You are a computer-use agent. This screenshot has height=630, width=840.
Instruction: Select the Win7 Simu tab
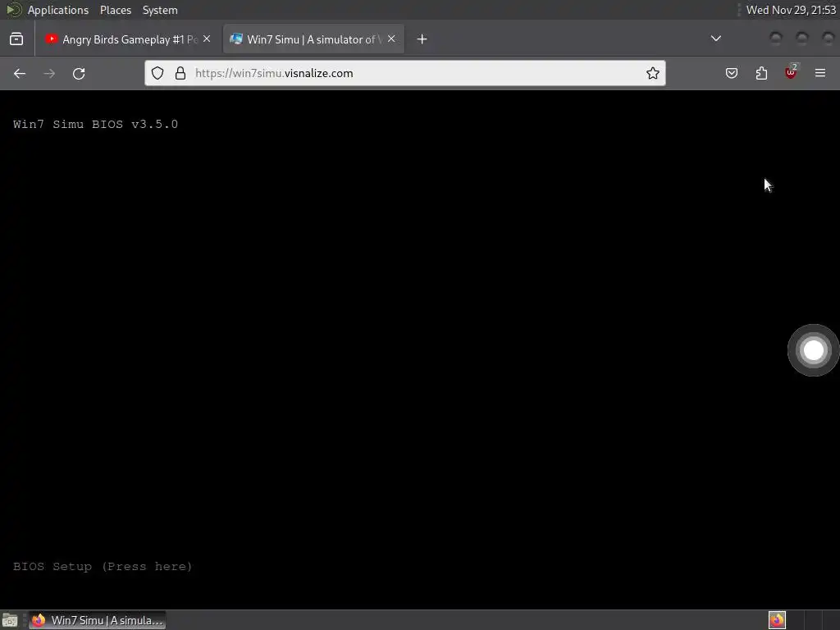[314, 39]
